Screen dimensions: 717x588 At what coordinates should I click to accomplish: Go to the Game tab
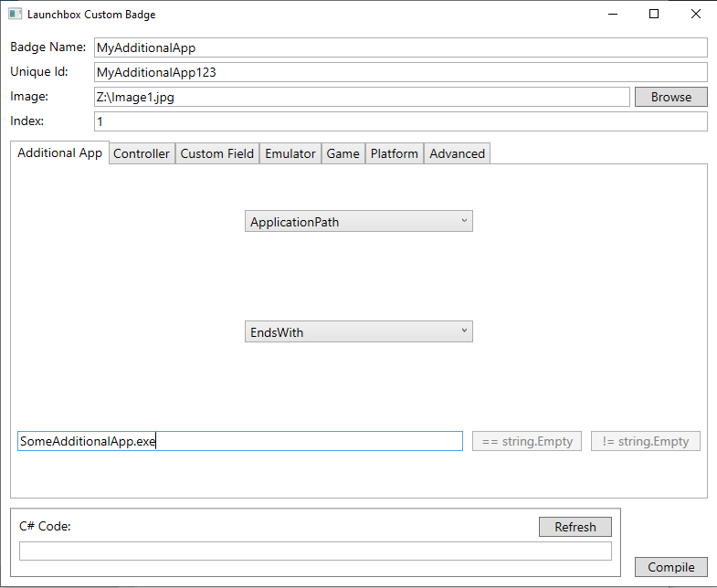coord(343,153)
